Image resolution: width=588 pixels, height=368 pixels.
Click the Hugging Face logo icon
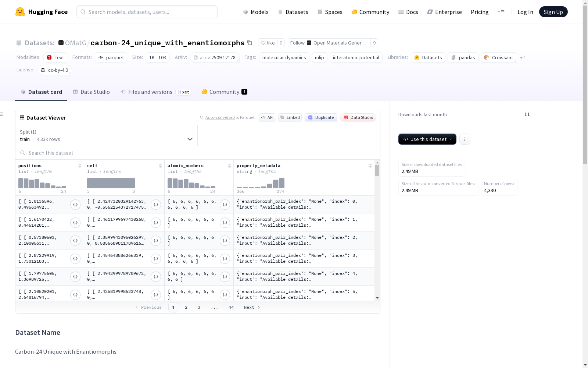[x=20, y=12]
